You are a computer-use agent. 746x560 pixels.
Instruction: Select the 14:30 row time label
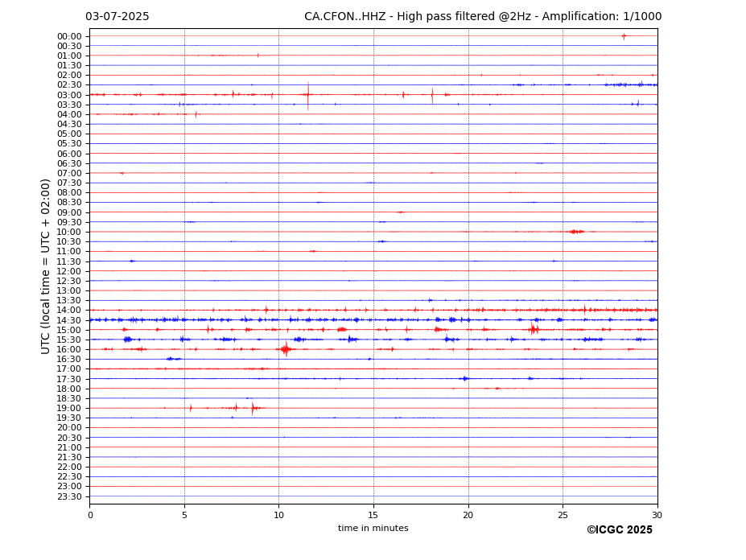click(x=69, y=320)
